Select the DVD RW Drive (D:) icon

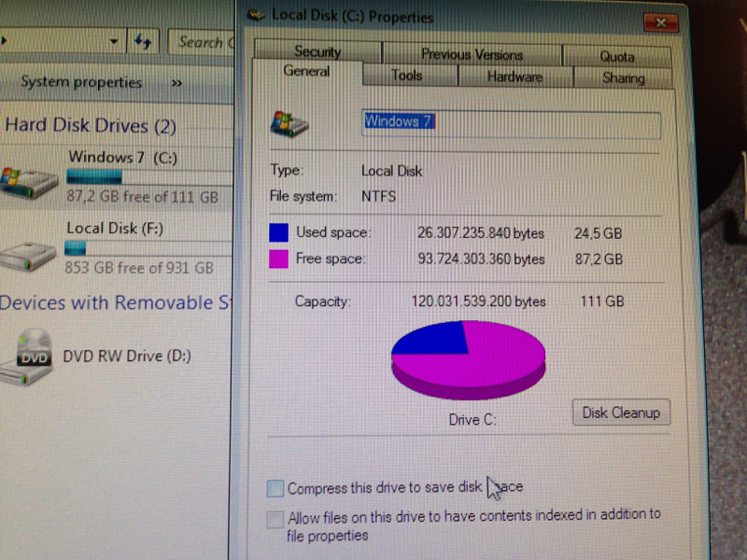pyautogui.click(x=27, y=358)
